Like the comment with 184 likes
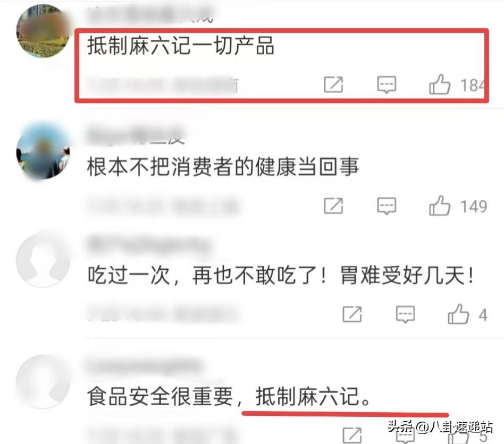Image resolution: width=504 pixels, height=444 pixels. pyautogui.click(x=439, y=84)
